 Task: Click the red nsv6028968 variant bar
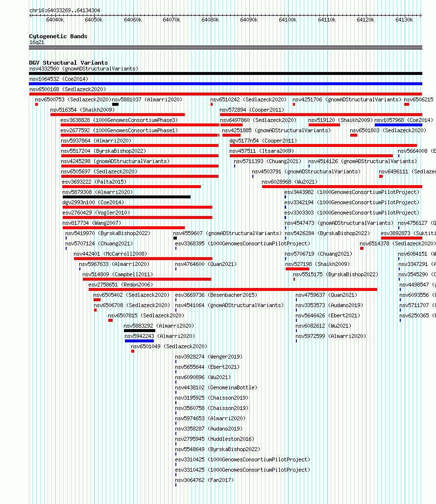click(x=342, y=187)
